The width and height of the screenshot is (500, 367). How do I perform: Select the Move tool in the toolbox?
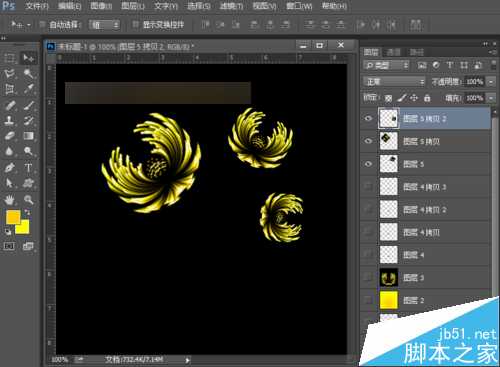pyautogui.click(x=28, y=58)
